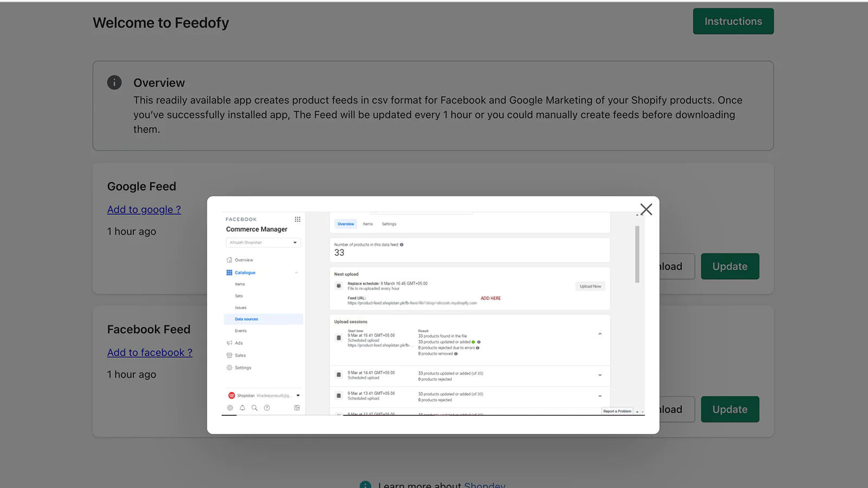
Task: Click Update for Facebook Feed
Action: 730,409
